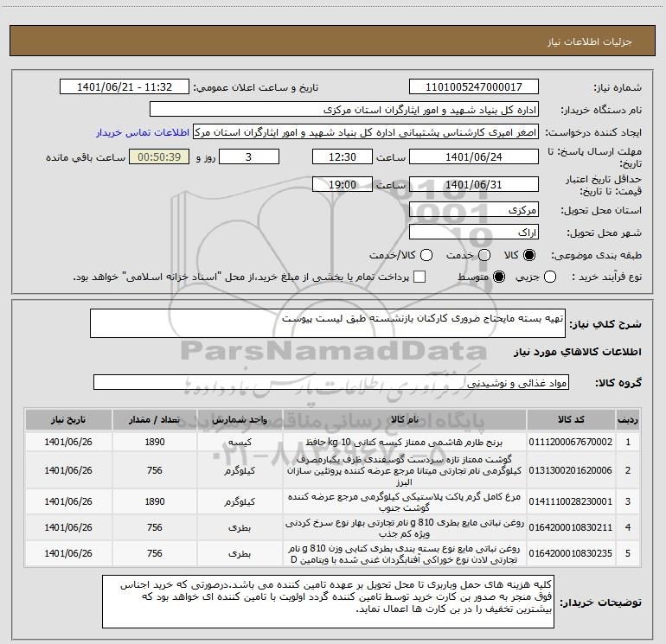Select the کالا radio button

pyautogui.click(x=529, y=255)
